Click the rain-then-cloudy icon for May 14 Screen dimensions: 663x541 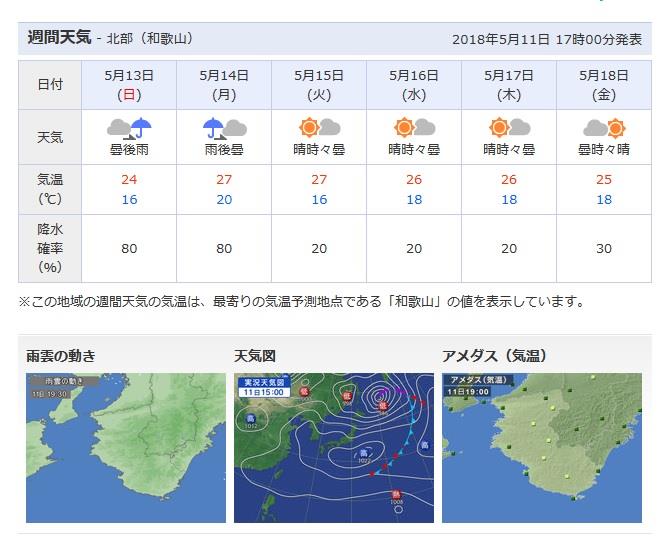coord(225,129)
